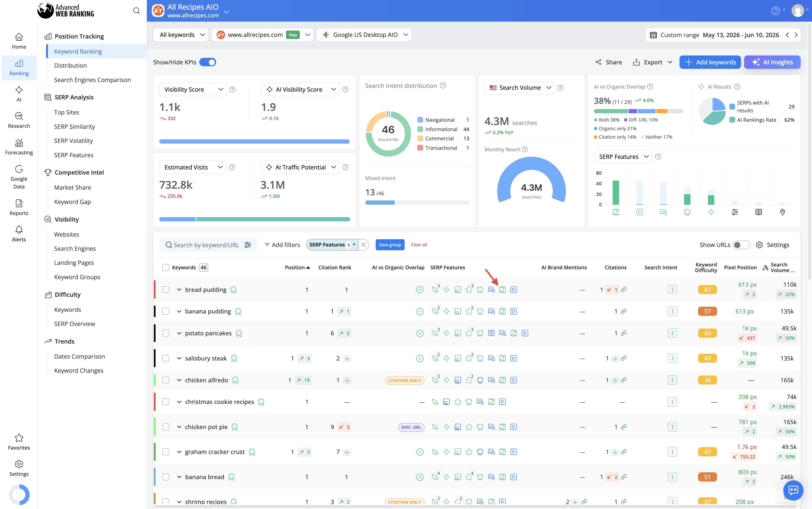
Task: Click the AI Insights button
Action: pos(772,62)
